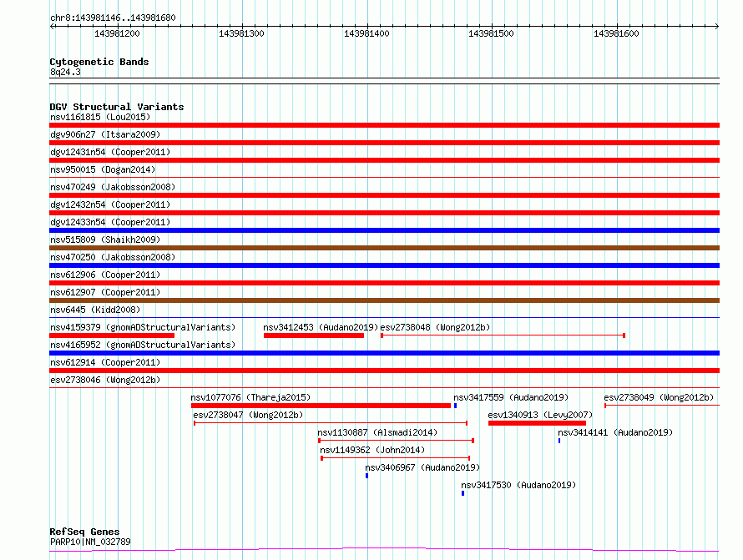
Task: Click the DGV Structural Variants track title
Action: [117, 107]
